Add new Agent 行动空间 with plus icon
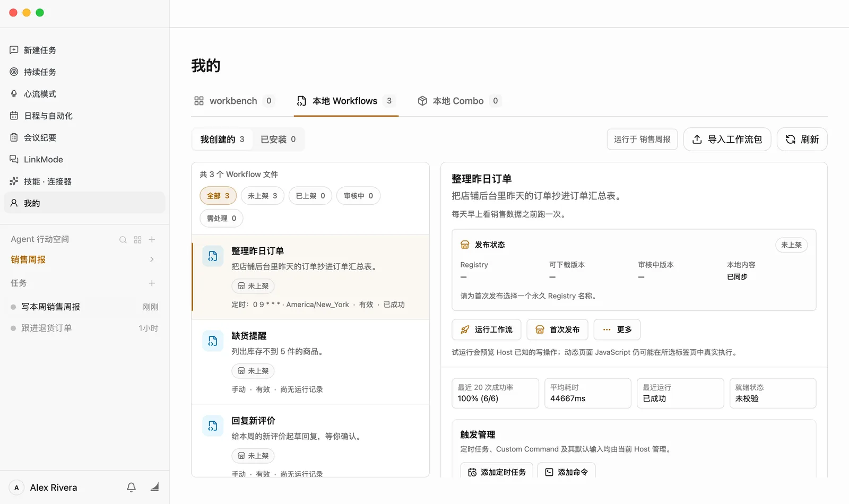The image size is (849, 504). [152, 239]
